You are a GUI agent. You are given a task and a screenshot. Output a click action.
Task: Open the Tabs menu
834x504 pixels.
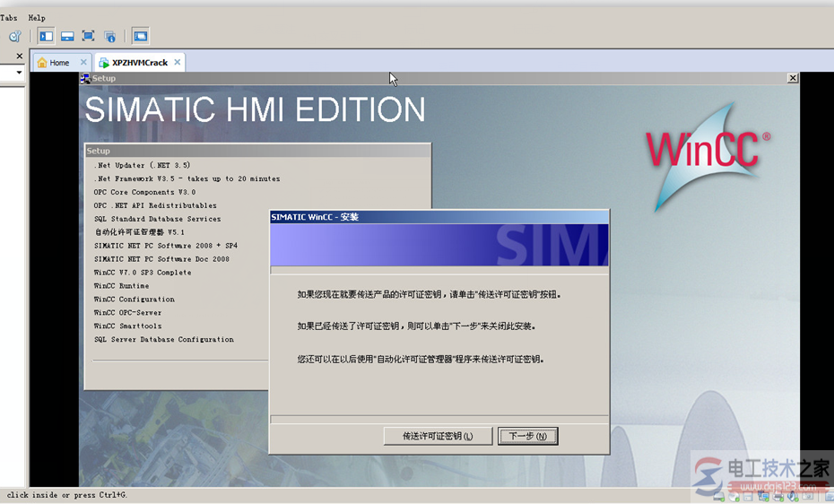click(x=8, y=18)
